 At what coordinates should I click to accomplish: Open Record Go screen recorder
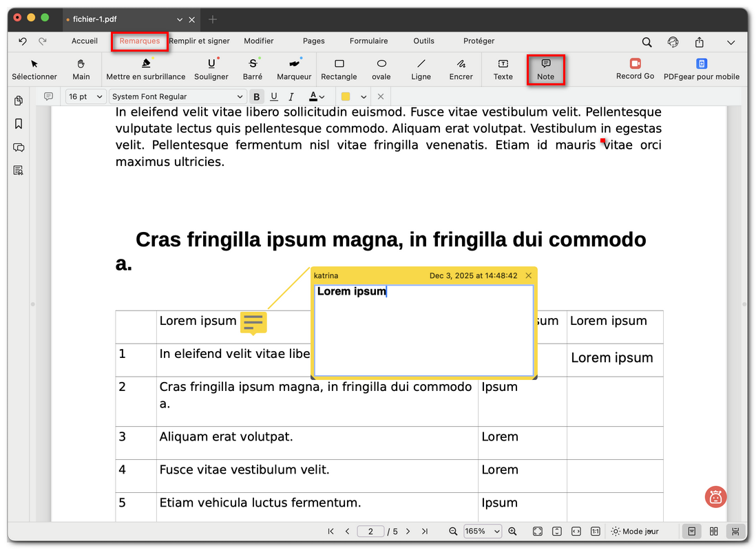(x=635, y=69)
